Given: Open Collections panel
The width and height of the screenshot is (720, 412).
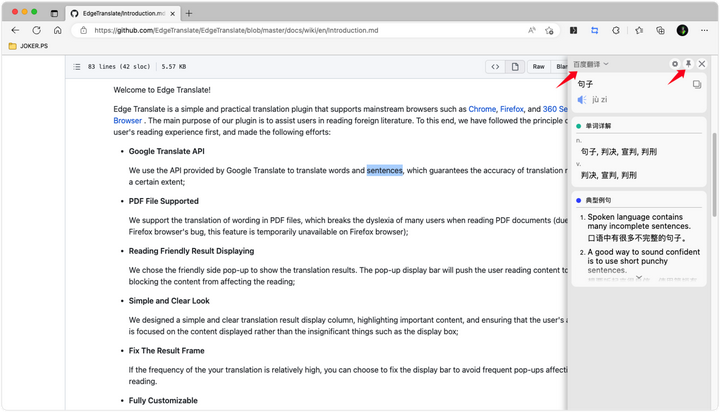Looking at the screenshot, I should tap(660, 30).
